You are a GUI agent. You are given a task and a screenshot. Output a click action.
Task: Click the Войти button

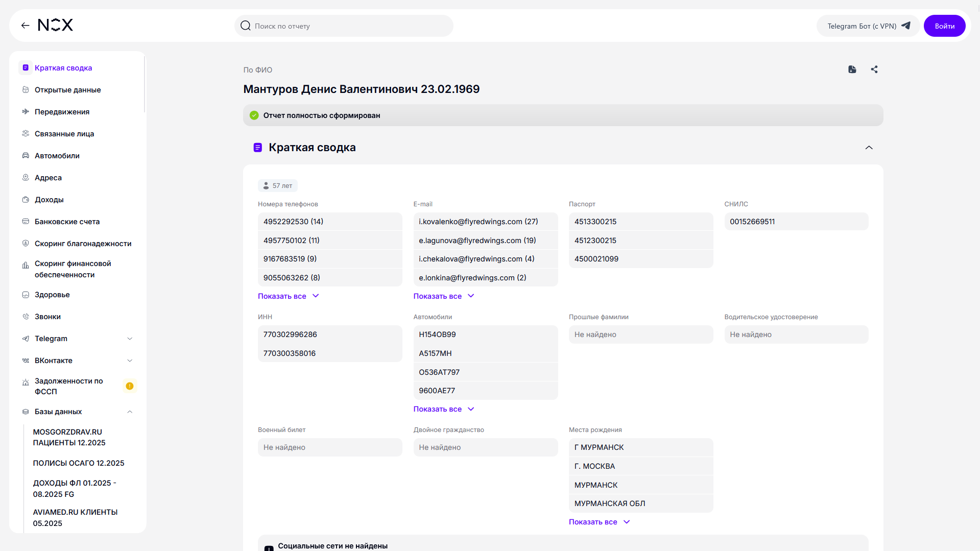(x=944, y=26)
